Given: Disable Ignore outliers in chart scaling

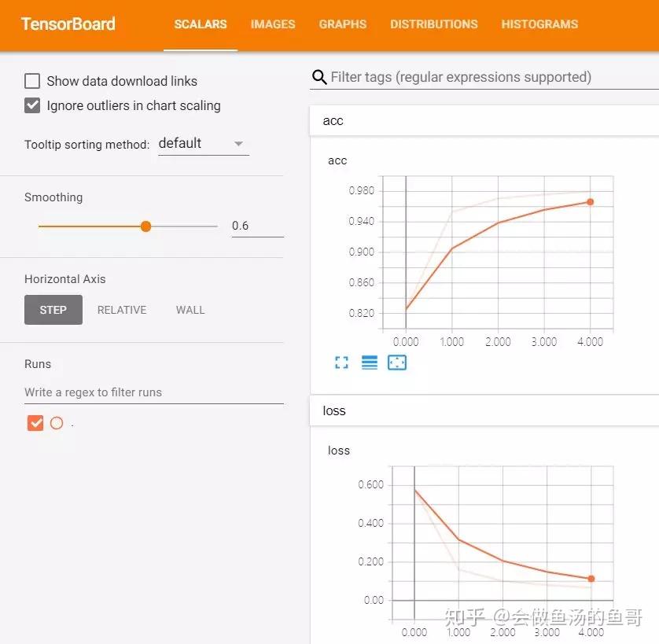Looking at the screenshot, I should 32,105.
